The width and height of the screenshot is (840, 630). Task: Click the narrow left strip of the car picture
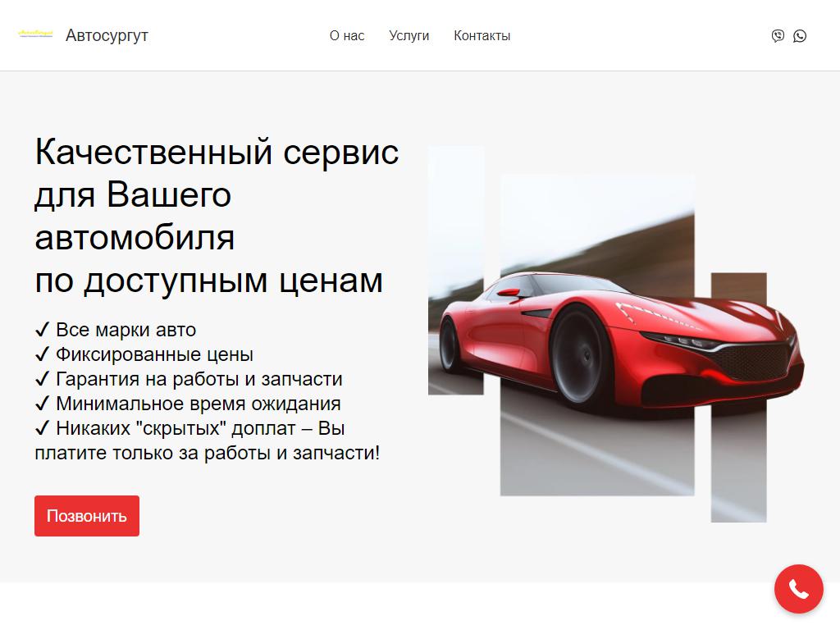point(456,271)
